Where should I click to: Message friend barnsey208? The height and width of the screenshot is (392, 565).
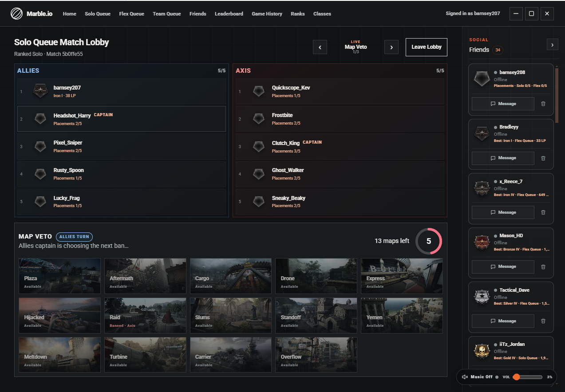tap(503, 104)
